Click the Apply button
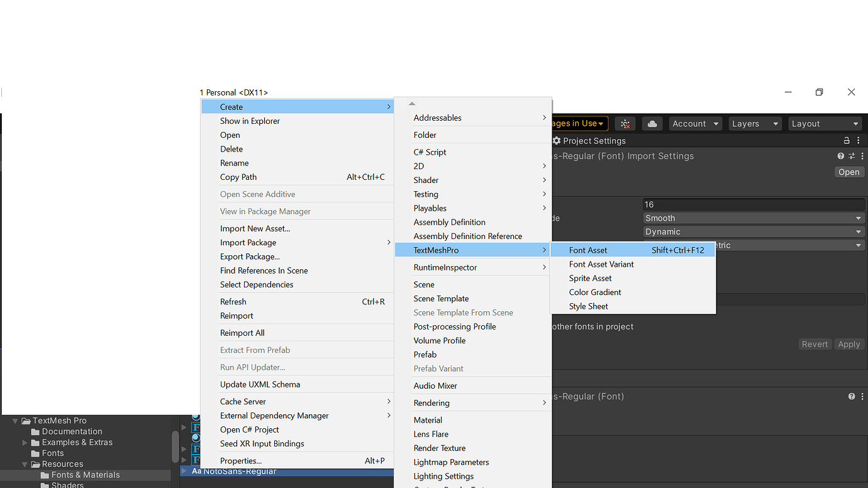Screen dimensions: 868x488 pos(849,344)
